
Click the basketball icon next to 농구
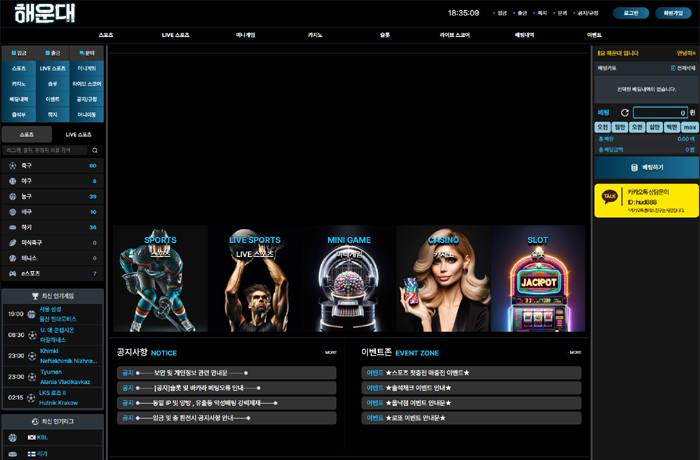point(12,196)
